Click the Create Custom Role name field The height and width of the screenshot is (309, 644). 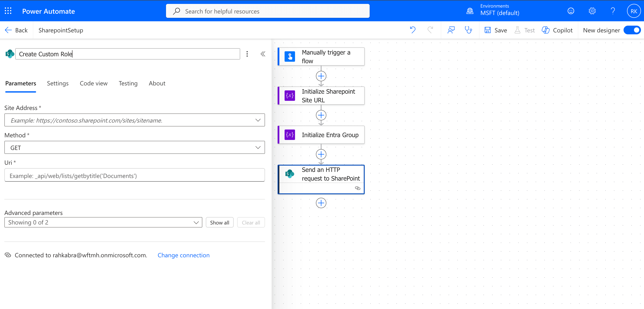[x=127, y=54]
